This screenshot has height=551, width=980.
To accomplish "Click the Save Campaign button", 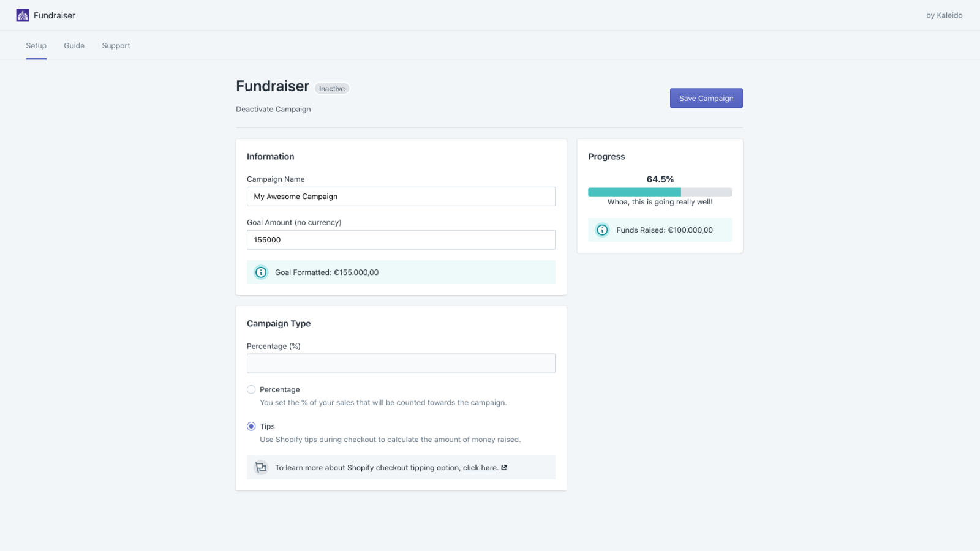I will 706,98.
